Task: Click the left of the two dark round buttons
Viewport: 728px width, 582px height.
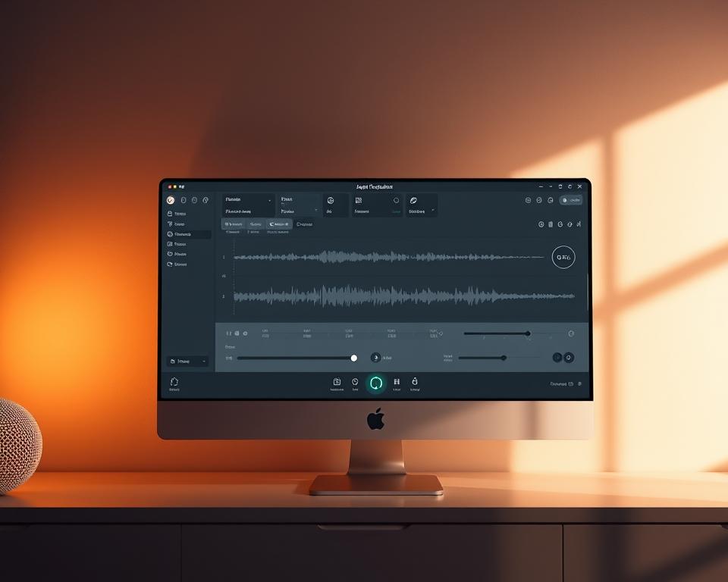Action: click(557, 358)
